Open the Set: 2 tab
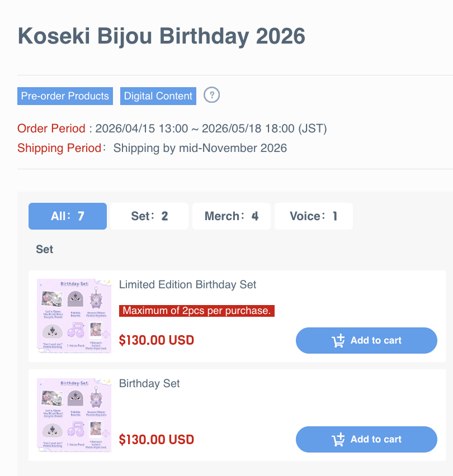 point(149,216)
